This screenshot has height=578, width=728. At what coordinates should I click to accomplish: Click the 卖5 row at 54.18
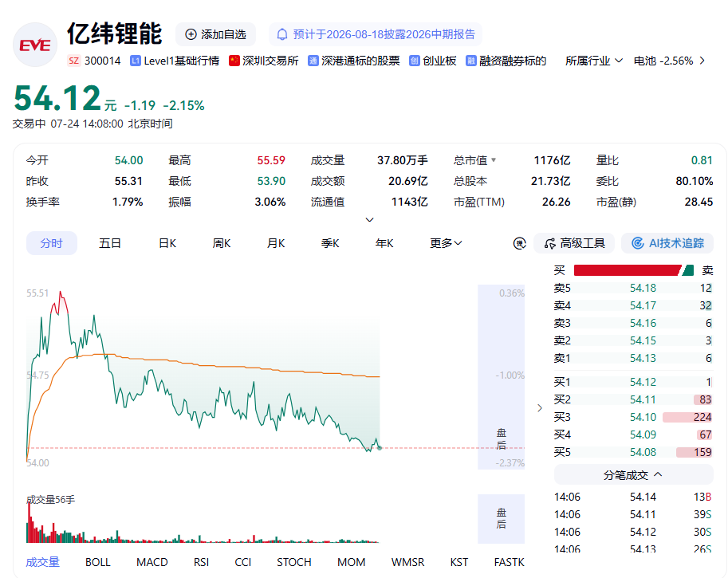coord(633,288)
